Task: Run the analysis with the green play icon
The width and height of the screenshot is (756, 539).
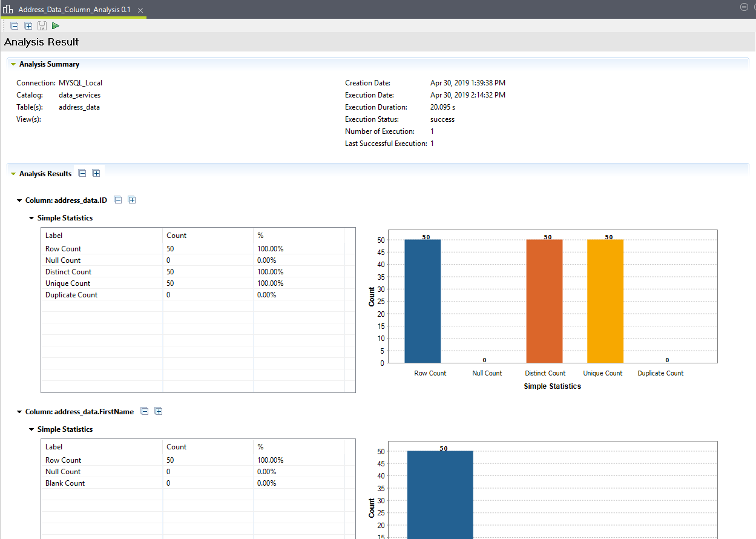Action: pyautogui.click(x=55, y=25)
